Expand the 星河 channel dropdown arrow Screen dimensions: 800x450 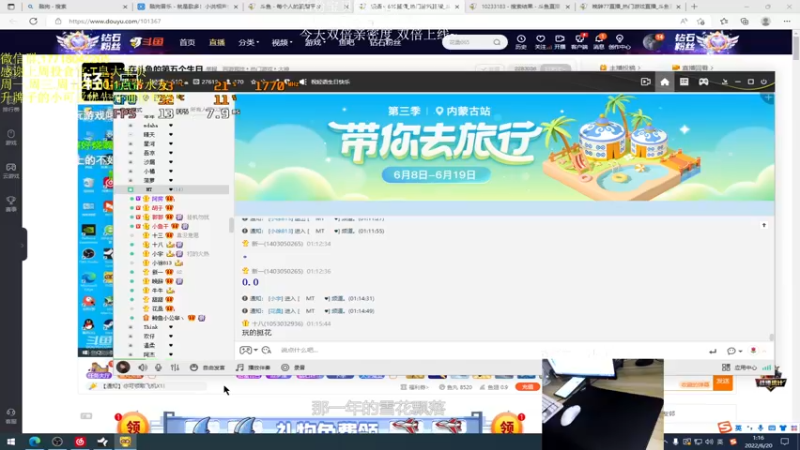coord(170,144)
